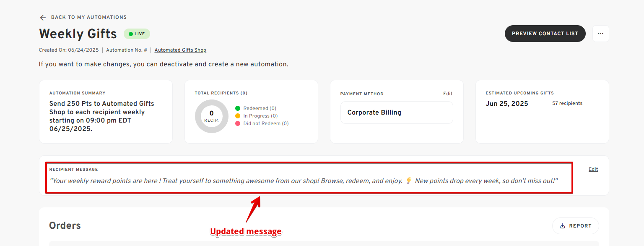Click the Created On: 06/24/2025 text
The width and height of the screenshot is (644, 246).
point(69,50)
